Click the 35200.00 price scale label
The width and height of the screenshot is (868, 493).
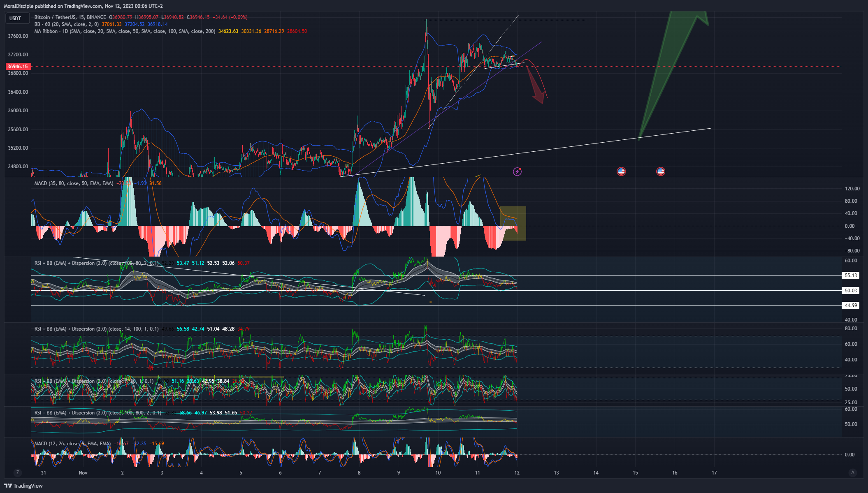[18, 148]
